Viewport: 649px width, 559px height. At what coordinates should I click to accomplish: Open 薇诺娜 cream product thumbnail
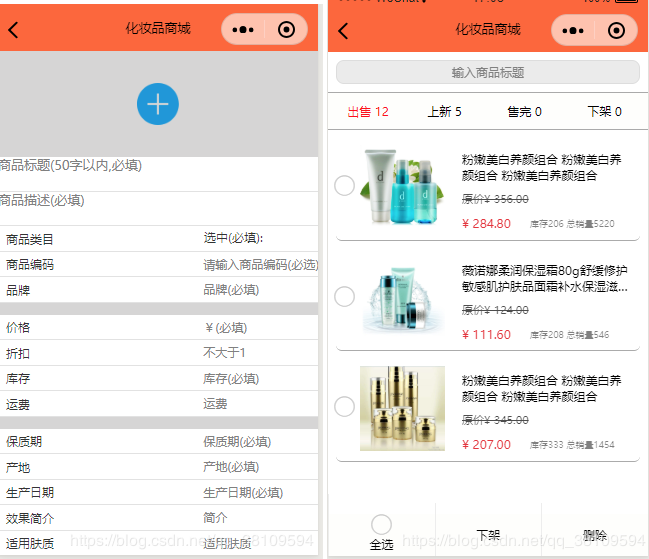tap(402, 299)
